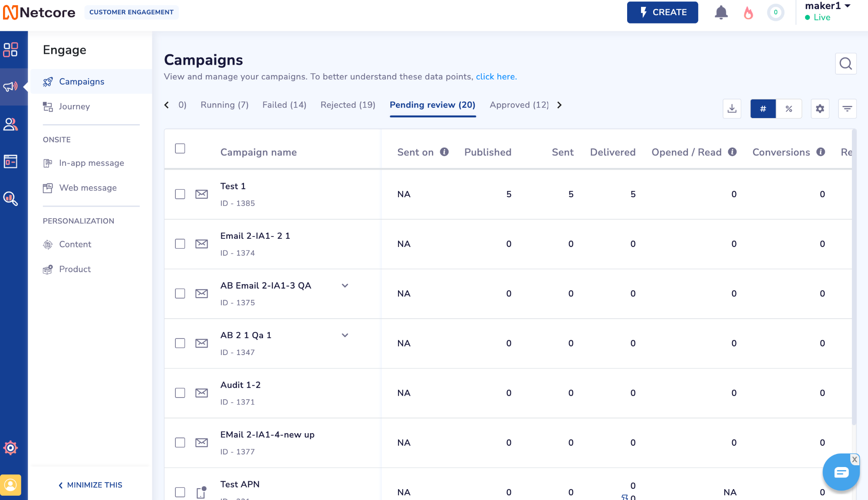Click the flame icon in header
868x500 pixels.
(748, 13)
